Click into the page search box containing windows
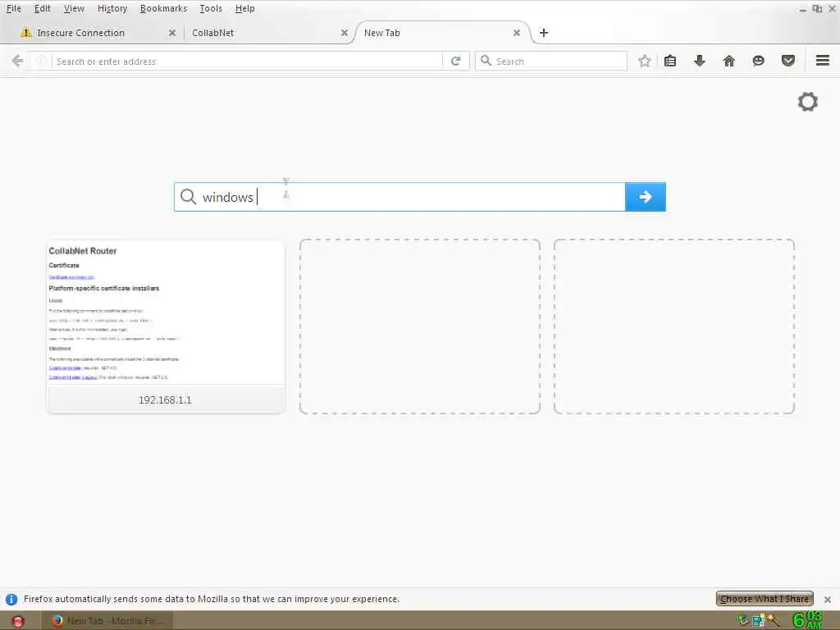The image size is (840, 630). click(399, 197)
